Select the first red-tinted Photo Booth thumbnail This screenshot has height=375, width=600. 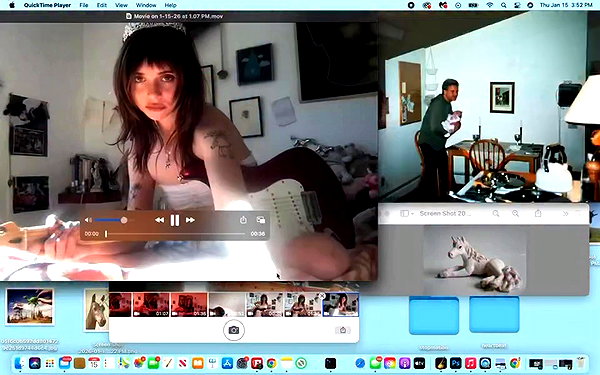(120, 305)
